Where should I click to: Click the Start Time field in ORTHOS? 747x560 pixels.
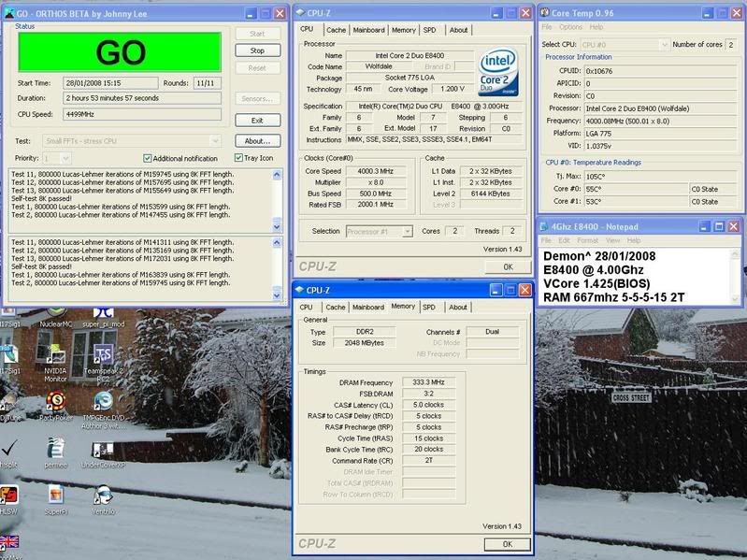(x=110, y=83)
